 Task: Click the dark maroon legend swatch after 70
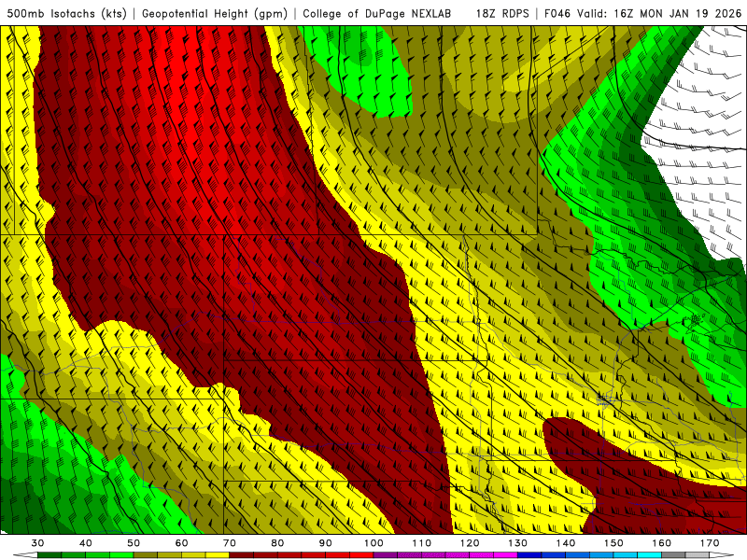pos(242,555)
